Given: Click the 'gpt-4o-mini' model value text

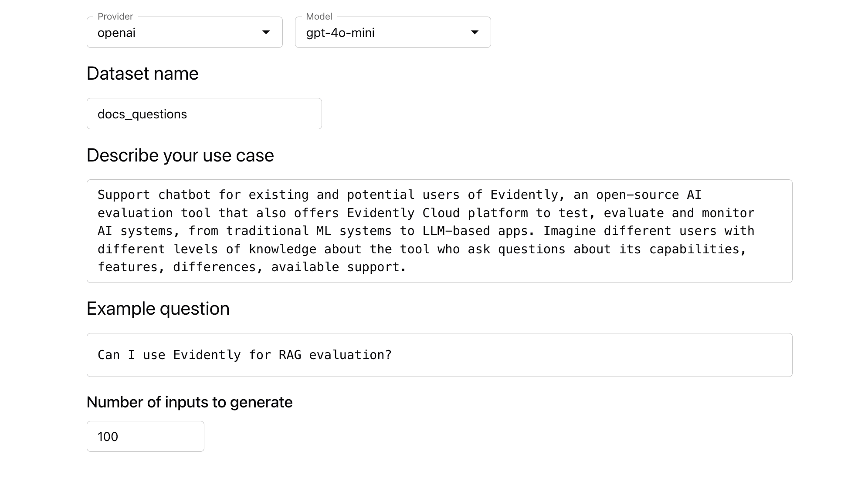Looking at the screenshot, I should coord(340,33).
